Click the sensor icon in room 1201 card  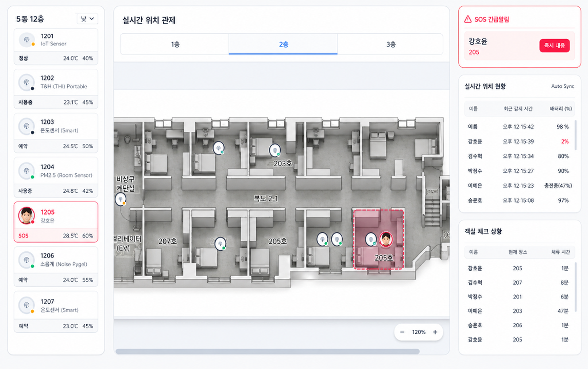click(x=26, y=40)
